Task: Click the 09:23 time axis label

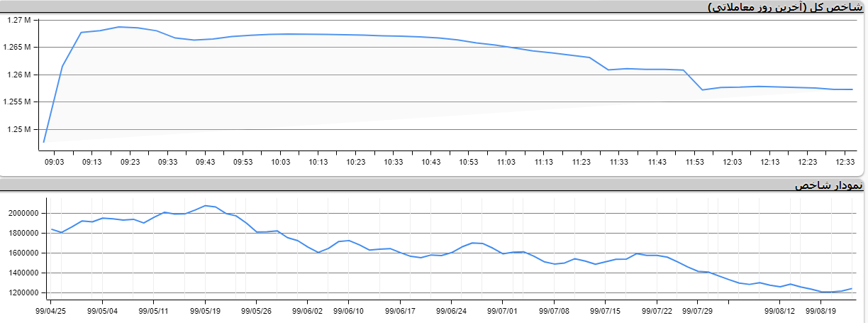Action: (x=130, y=162)
